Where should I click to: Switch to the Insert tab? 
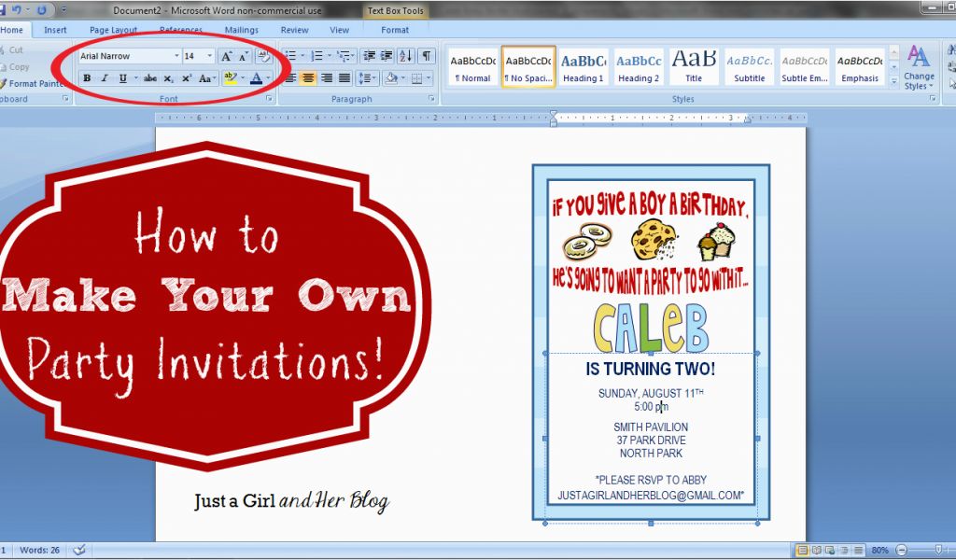55,30
